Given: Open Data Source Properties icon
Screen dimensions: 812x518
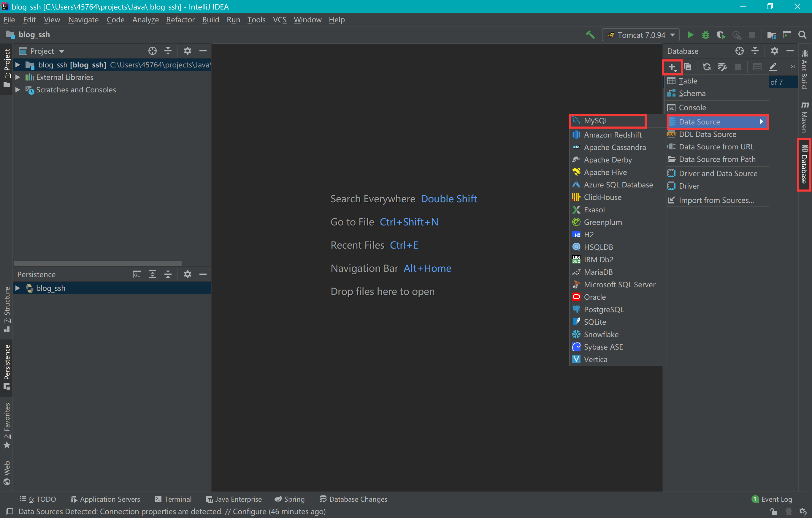Looking at the screenshot, I should coord(722,67).
